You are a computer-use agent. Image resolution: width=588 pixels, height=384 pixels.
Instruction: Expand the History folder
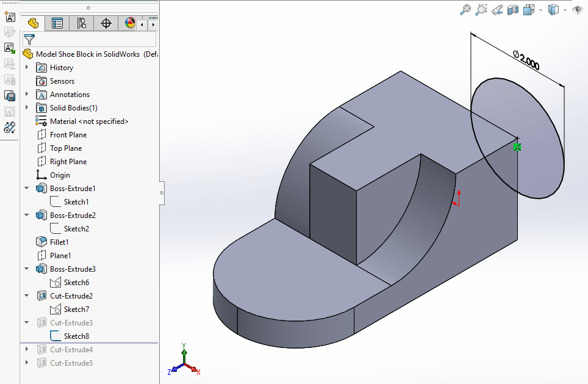coord(27,68)
